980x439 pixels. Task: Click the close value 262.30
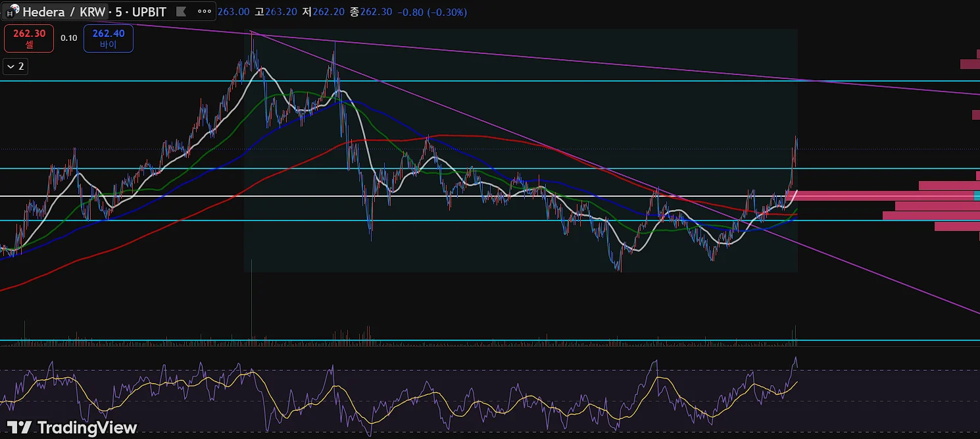376,12
